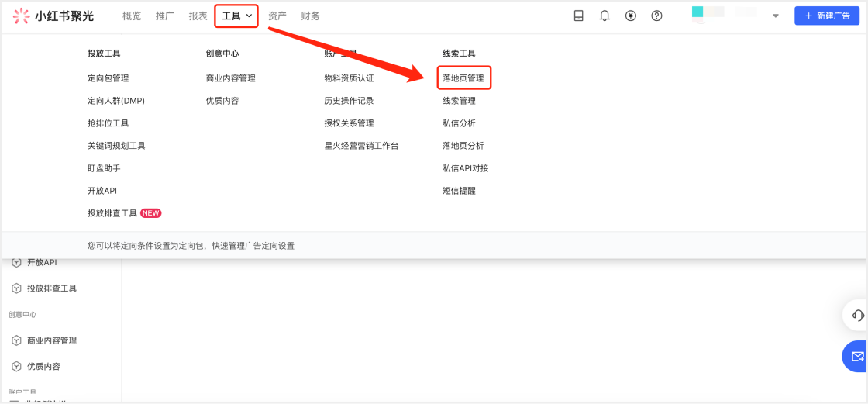Collapse the 工具 dropdown menu

(237, 16)
